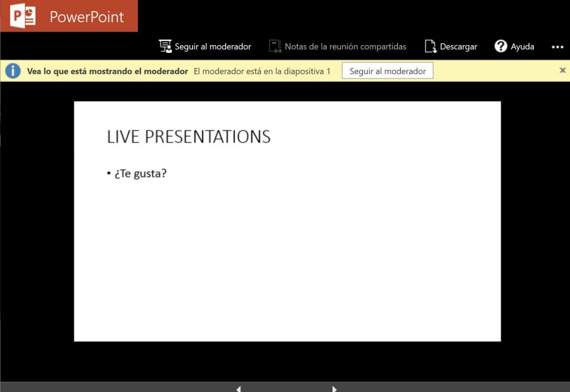This screenshot has width=570, height=392.
Task: Open Descargar using the download icon
Action: coord(430,47)
